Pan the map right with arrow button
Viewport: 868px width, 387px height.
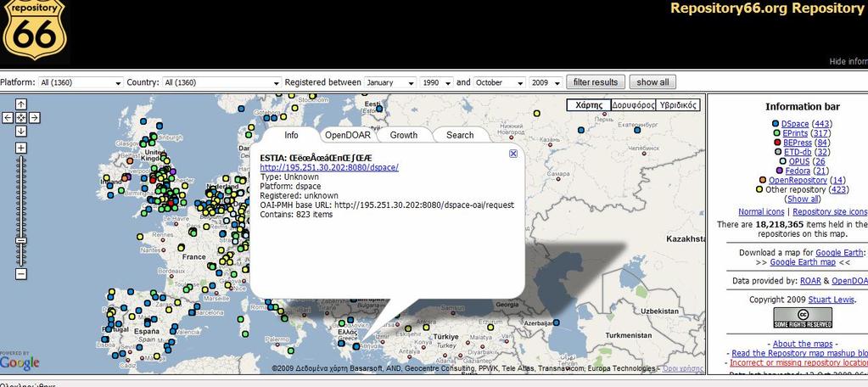[x=34, y=117]
